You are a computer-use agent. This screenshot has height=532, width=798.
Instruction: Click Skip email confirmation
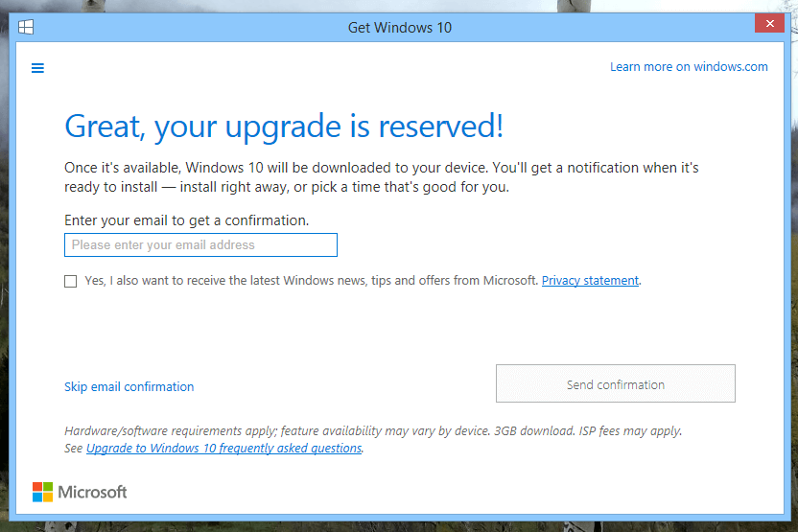(129, 386)
